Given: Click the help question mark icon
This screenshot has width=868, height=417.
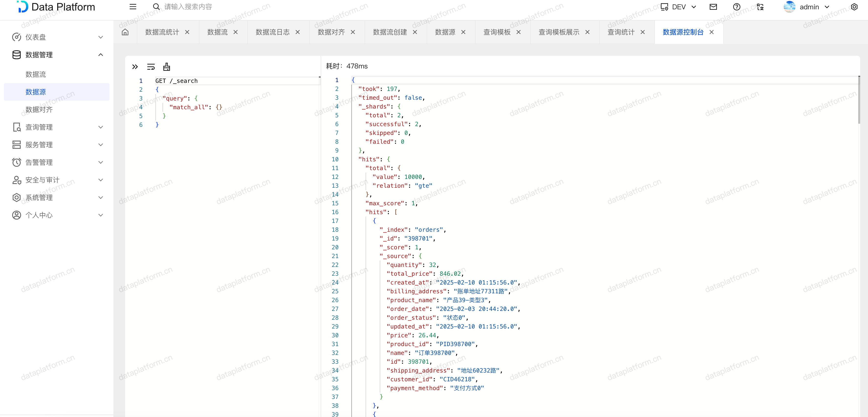Looking at the screenshot, I should tap(737, 7).
